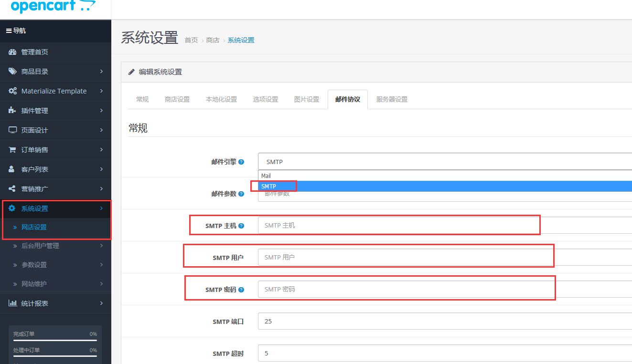This screenshot has width=632, height=364.
Task: Choose the SMTP option in dropdown
Action: click(445, 186)
